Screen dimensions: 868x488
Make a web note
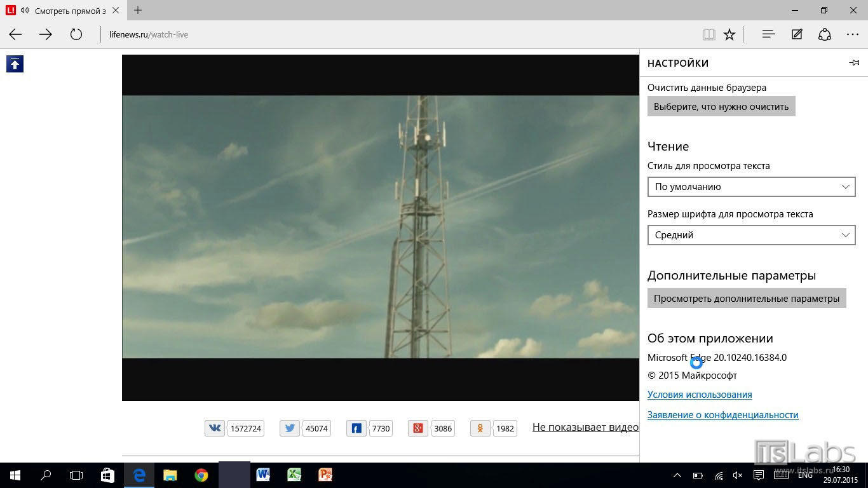(x=797, y=34)
